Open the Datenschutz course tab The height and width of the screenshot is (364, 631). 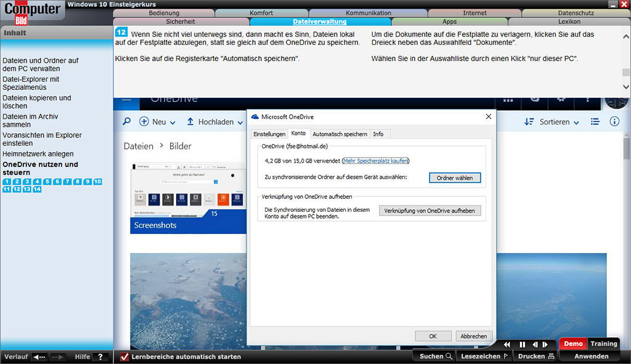point(576,13)
